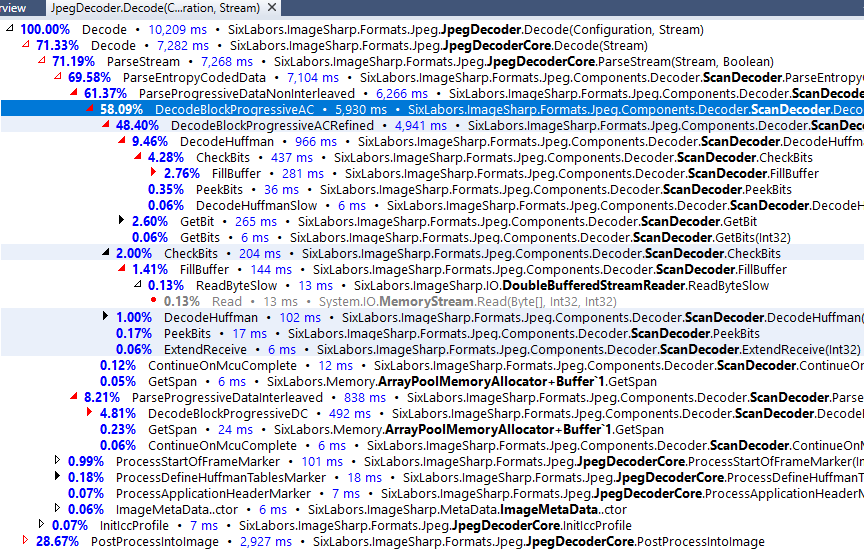Select the DecodeHuffmanSlow row
Image resolution: width=864 pixels, height=554 pixels.
(x=432, y=206)
